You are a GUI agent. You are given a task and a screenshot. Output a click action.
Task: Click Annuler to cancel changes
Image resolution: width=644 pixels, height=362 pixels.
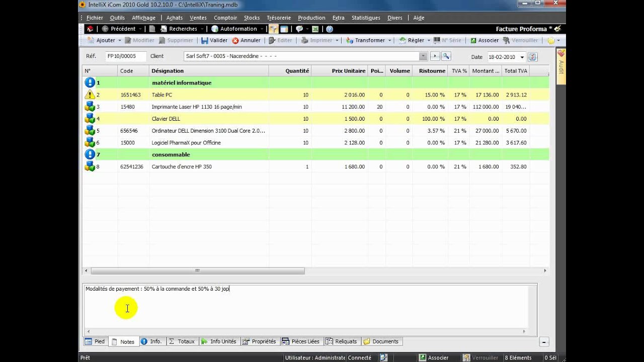pos(246,40)
